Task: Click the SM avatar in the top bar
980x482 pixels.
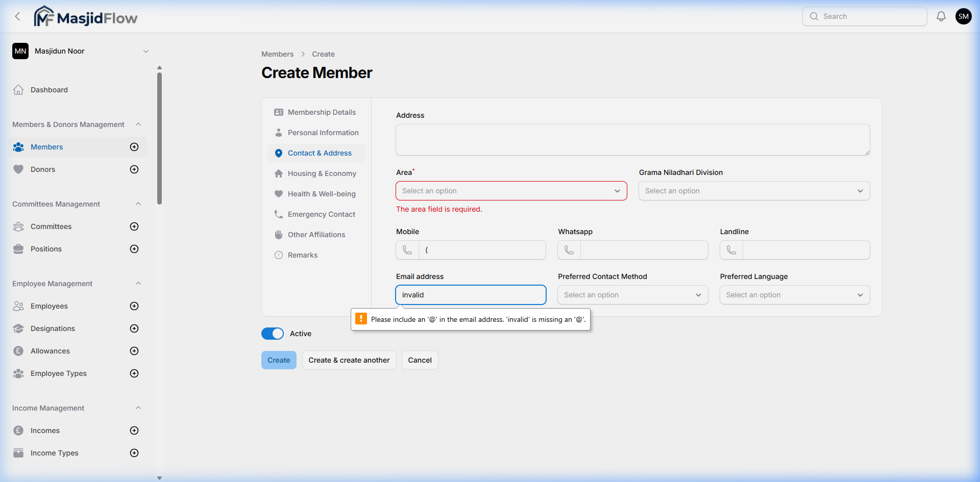Action: [964, 16]
